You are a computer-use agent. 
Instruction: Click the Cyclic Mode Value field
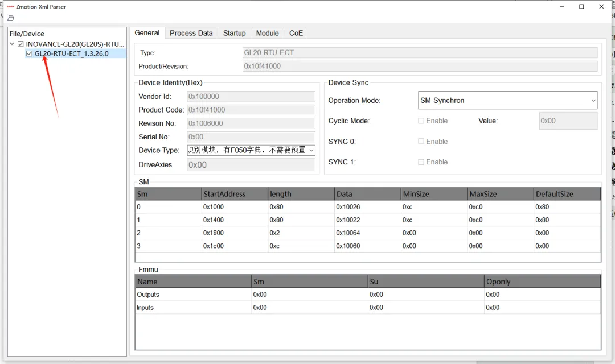(x=568, y=121)
